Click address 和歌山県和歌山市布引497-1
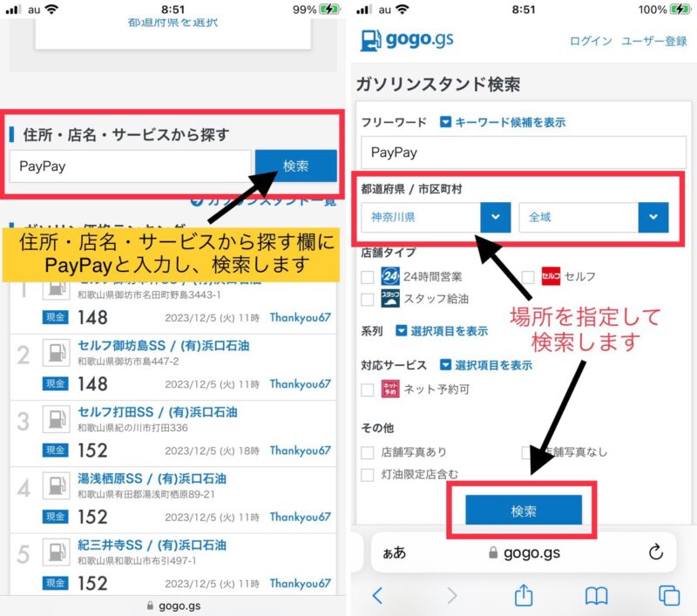Screen dimensions: 697x616 pyautogui.click(x=137, y=561)
